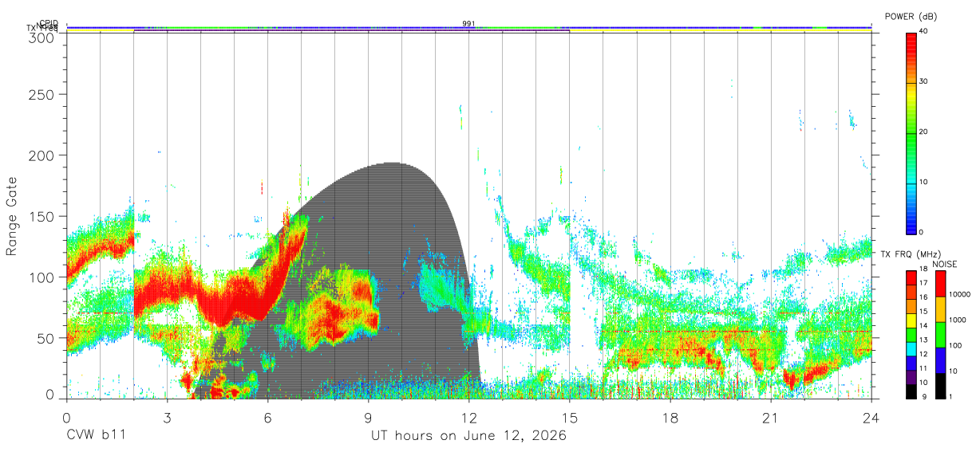Viewport: 980px width, 452px height.
Task: Click the 18 tick on UT hours axis
Action: [670, 417]
